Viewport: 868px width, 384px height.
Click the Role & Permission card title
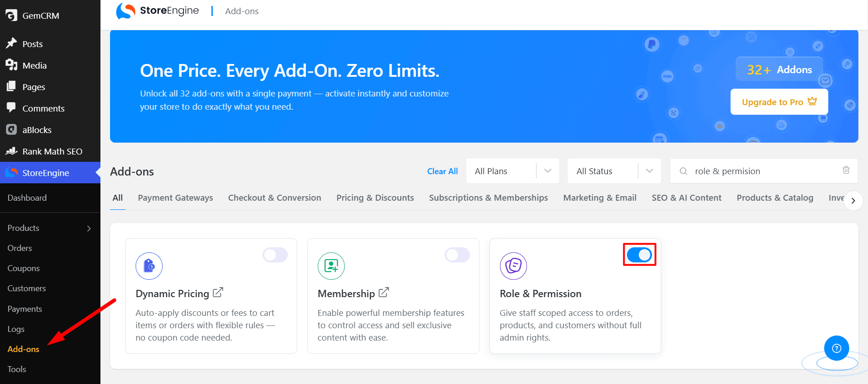click(540, 293)
